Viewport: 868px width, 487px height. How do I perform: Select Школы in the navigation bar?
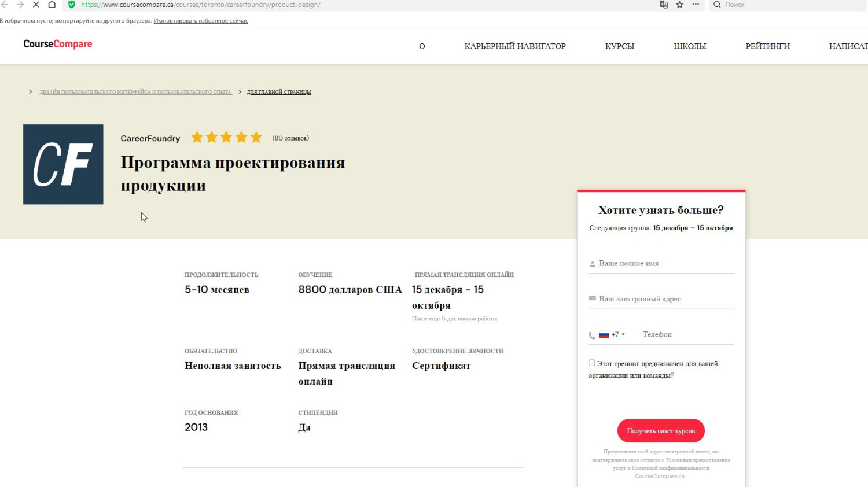[690, 46]
